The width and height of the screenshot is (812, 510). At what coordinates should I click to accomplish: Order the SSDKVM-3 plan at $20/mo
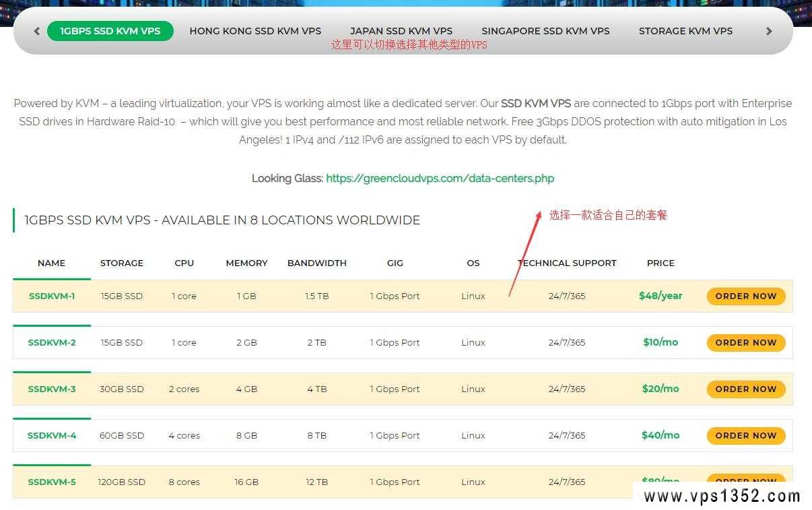click(746, 389)
